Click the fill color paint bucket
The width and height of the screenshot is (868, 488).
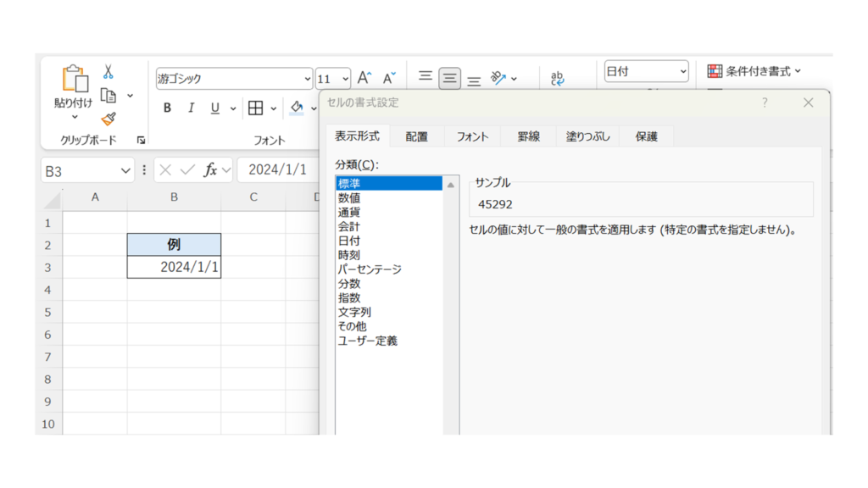tap(297, 108)
